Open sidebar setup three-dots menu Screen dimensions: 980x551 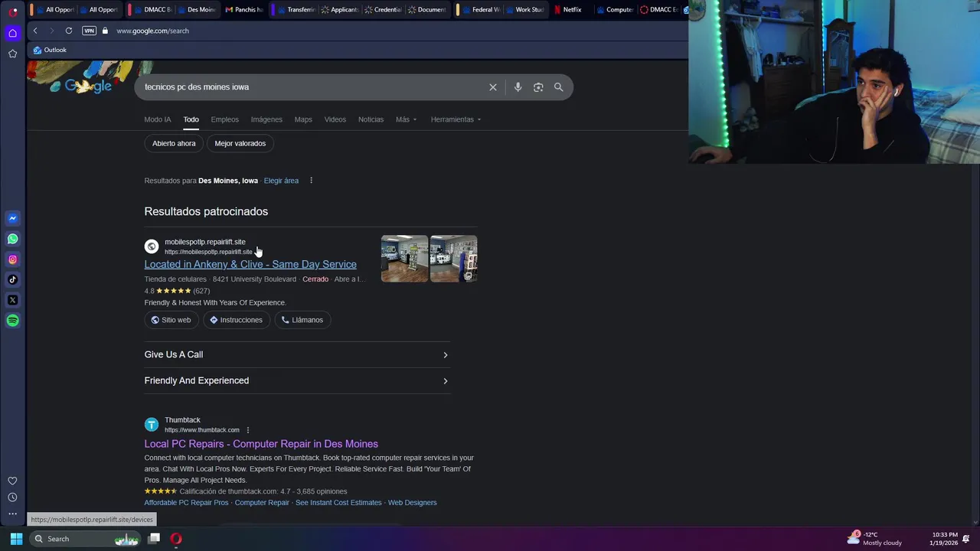tap(12, 514)
